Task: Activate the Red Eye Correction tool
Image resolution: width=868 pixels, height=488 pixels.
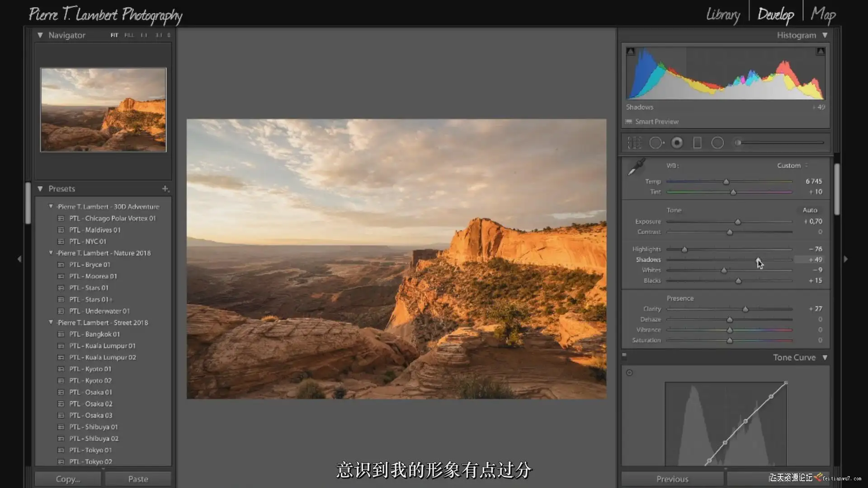Action: point(677,143)
